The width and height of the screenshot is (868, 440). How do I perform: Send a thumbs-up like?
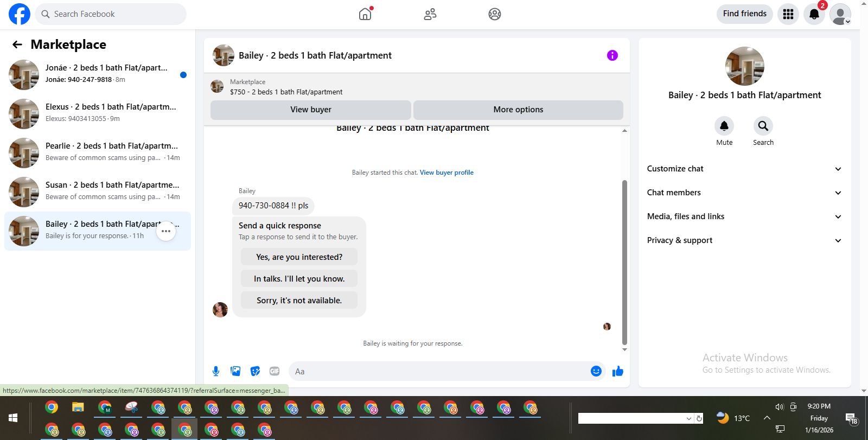coord(618,371)
